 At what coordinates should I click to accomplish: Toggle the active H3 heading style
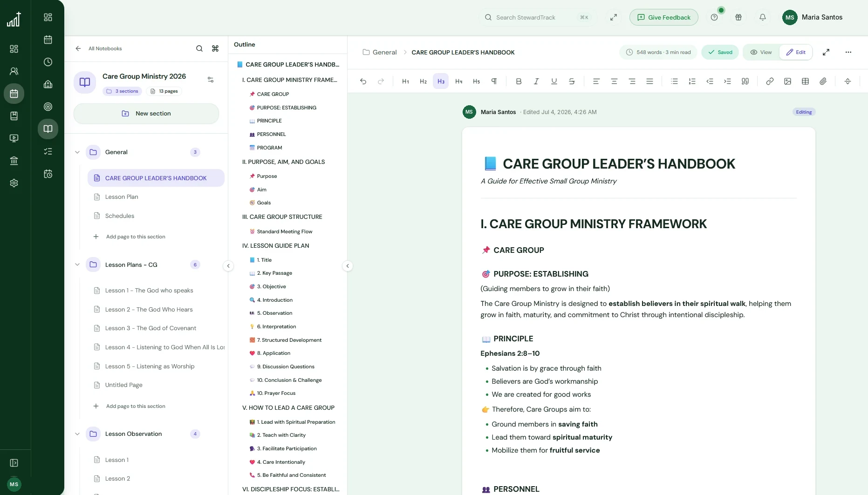tap(441, 81)
